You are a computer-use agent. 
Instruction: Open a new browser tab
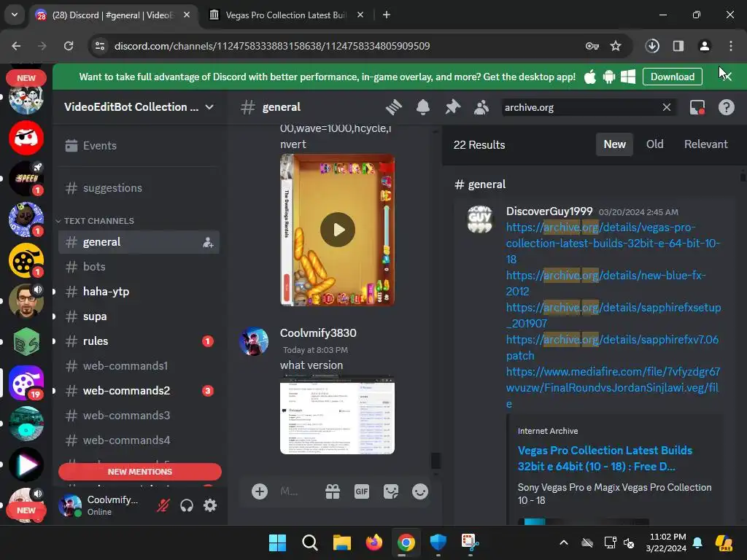click(387, 15)
